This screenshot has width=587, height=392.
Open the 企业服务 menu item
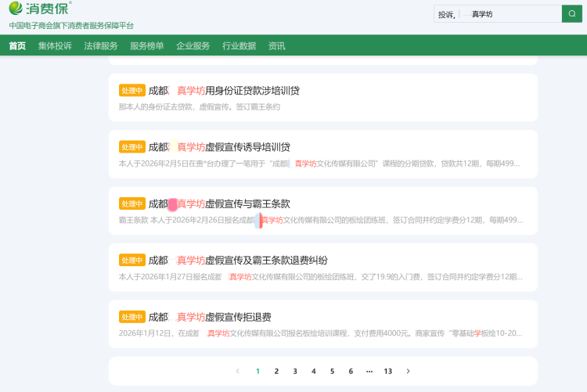click(x=193, y=45)
